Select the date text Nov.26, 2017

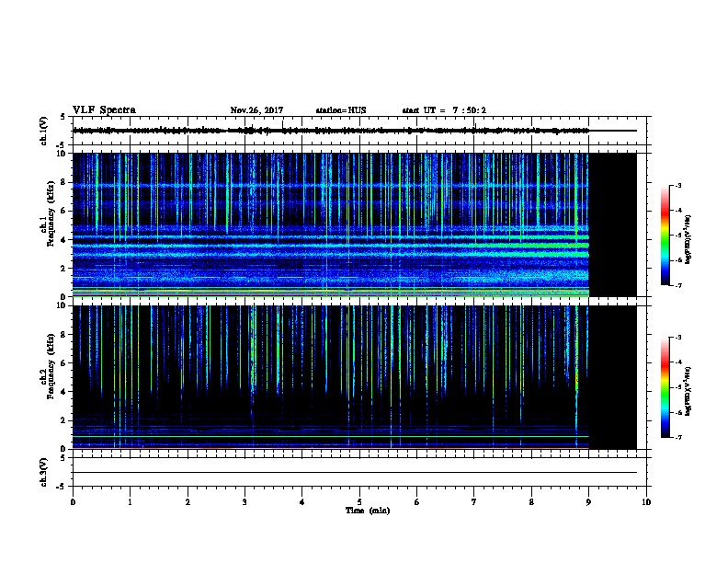(256, 110)
